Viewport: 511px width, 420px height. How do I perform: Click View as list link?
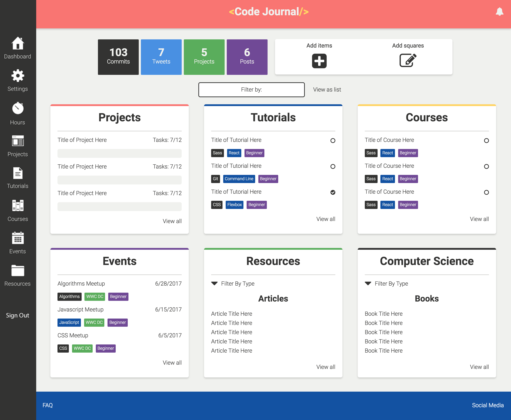(327, 90)
